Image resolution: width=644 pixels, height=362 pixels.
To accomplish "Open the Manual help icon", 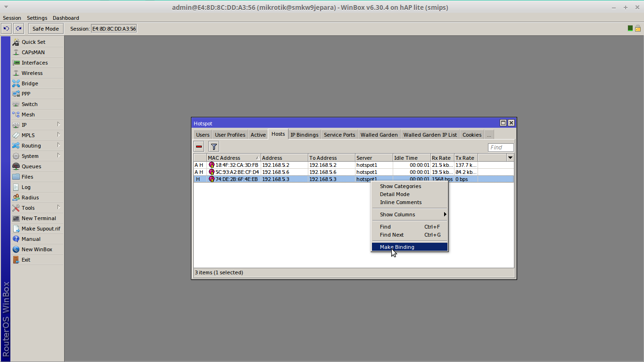I will tap(16, 239).
